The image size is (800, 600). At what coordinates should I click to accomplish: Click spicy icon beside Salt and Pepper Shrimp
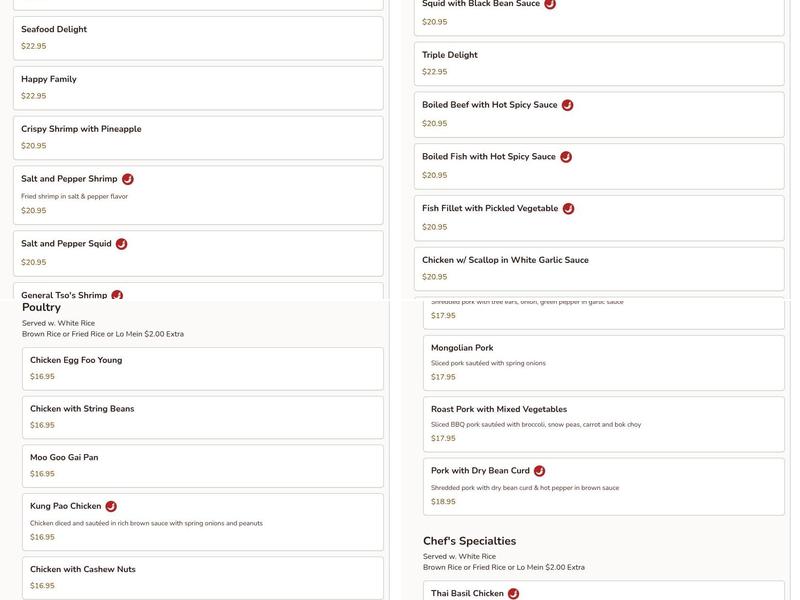(x=128, y=179)
